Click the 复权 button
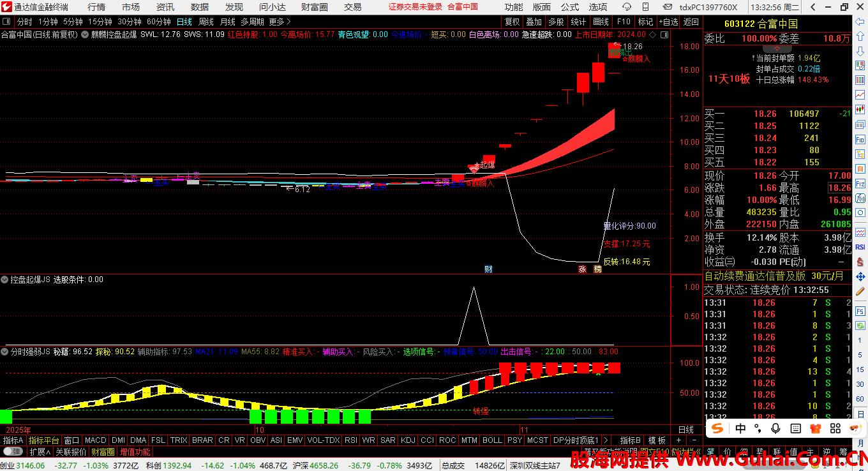 pyautogui.click(x=512, y=22)
